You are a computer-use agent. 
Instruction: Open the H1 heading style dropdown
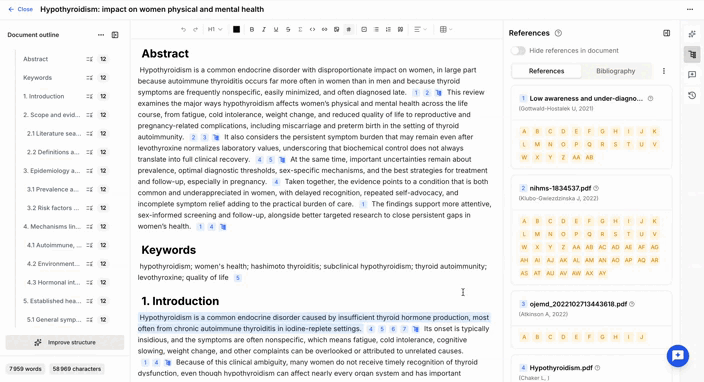(215, 30)
